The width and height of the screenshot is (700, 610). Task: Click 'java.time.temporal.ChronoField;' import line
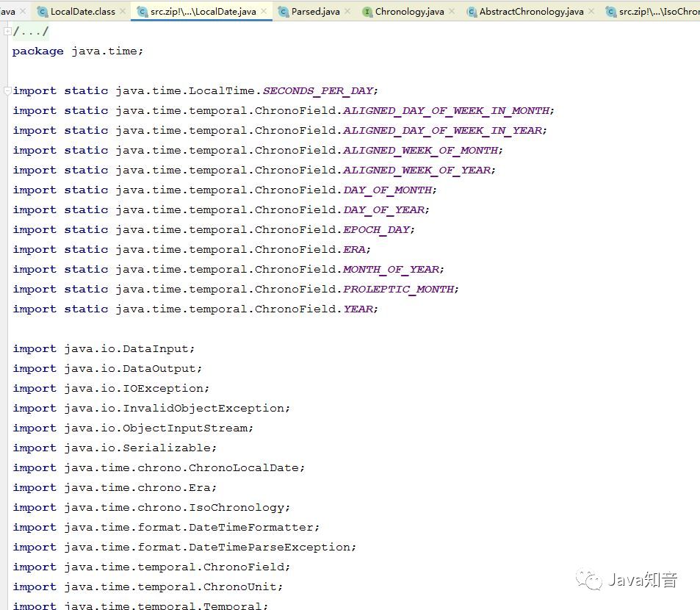[x=151, y=567]
